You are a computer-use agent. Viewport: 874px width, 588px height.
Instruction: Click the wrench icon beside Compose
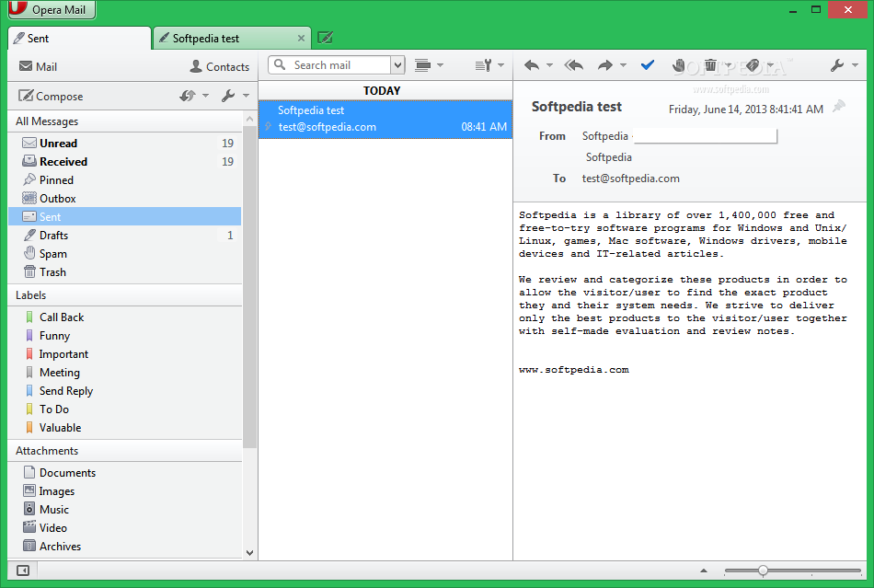click(228, 96)
